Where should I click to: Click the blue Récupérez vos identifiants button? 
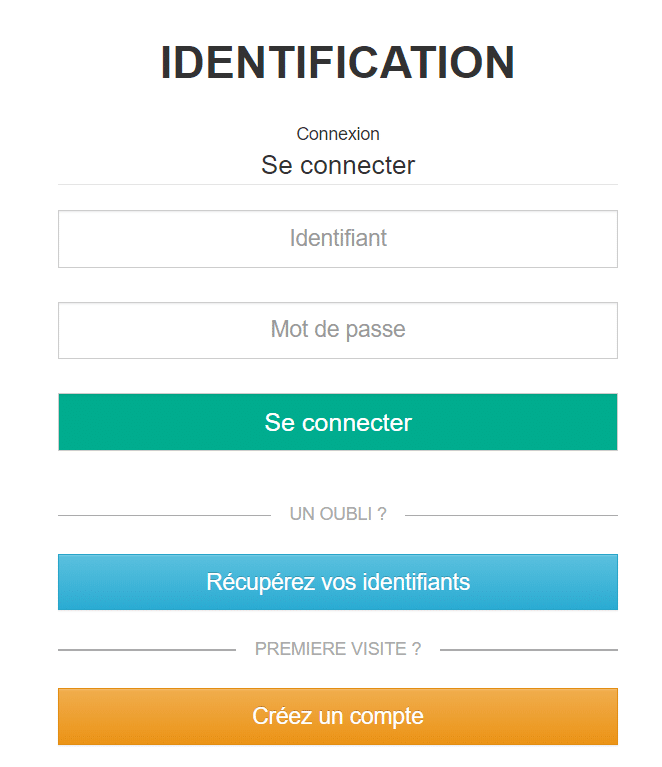point(338,582)
